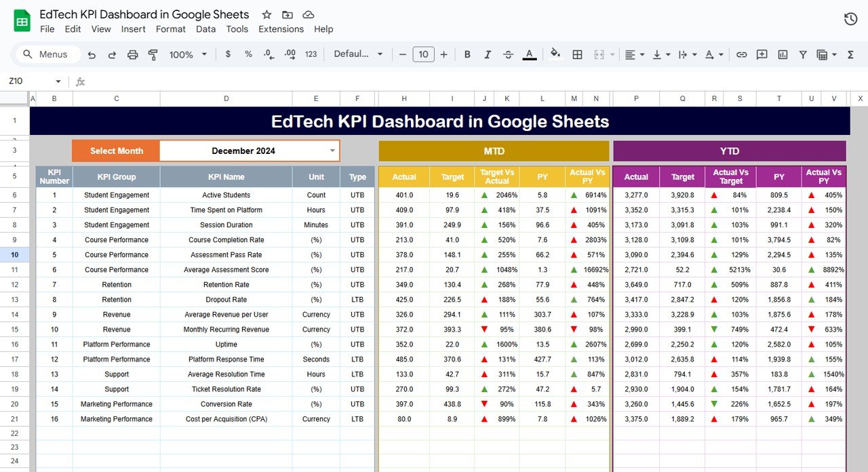This screenshot has width=868, height=472.
Task: Open the File menu
Action: 47,29
